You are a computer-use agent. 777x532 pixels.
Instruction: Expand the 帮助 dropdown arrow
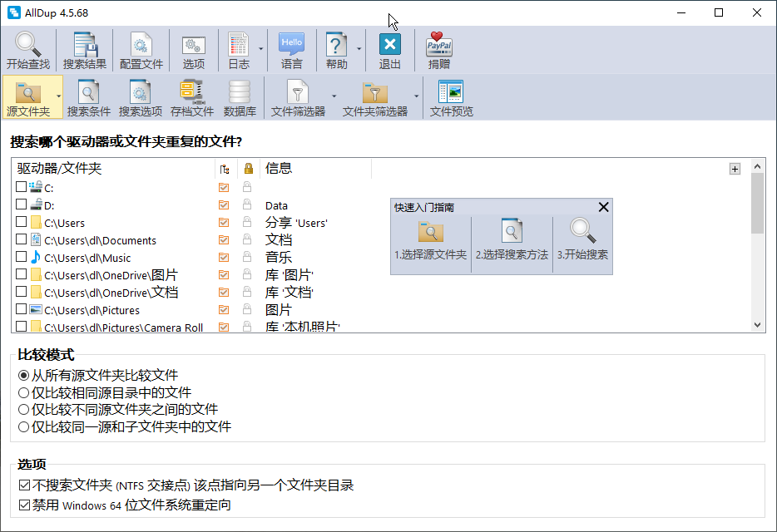[x=359, y=49]
